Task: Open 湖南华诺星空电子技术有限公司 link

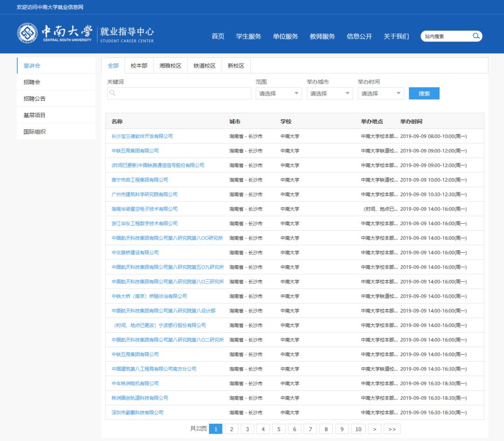Action: pos(144,209)
